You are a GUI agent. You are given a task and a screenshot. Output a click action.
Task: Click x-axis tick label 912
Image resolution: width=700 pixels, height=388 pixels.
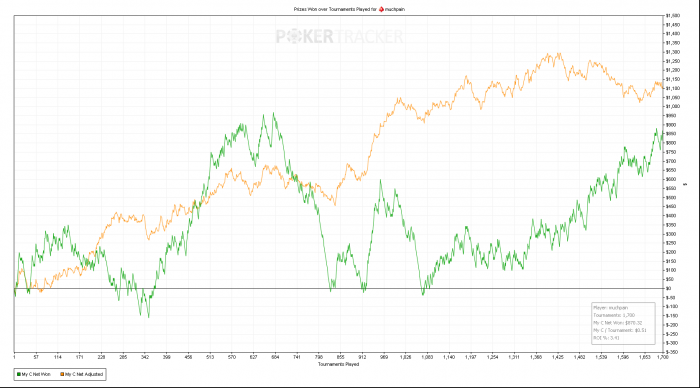point(362,357)
